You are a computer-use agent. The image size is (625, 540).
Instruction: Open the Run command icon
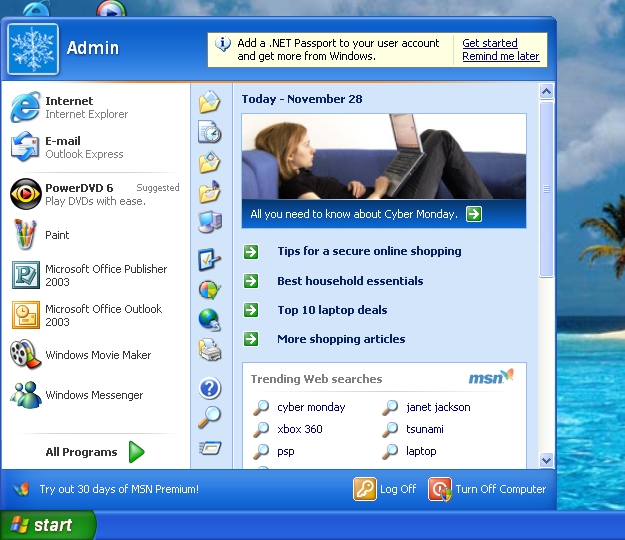tap(210, 448)
